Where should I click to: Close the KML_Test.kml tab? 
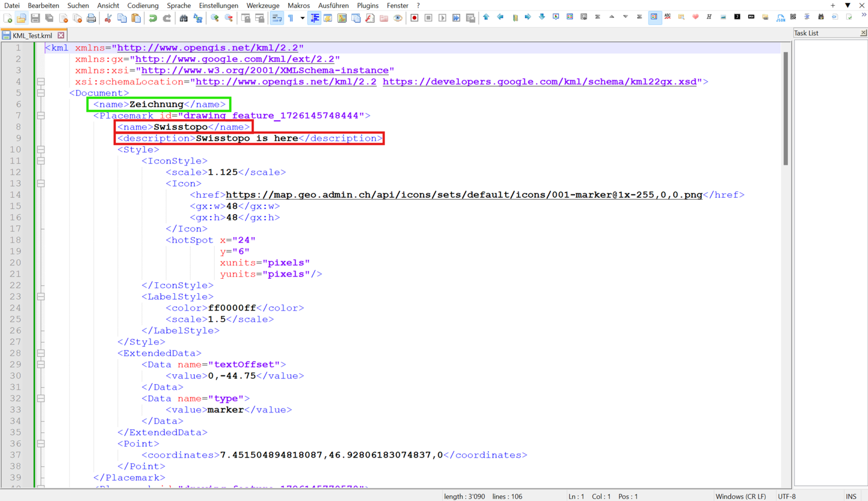(x=61, y=35)
